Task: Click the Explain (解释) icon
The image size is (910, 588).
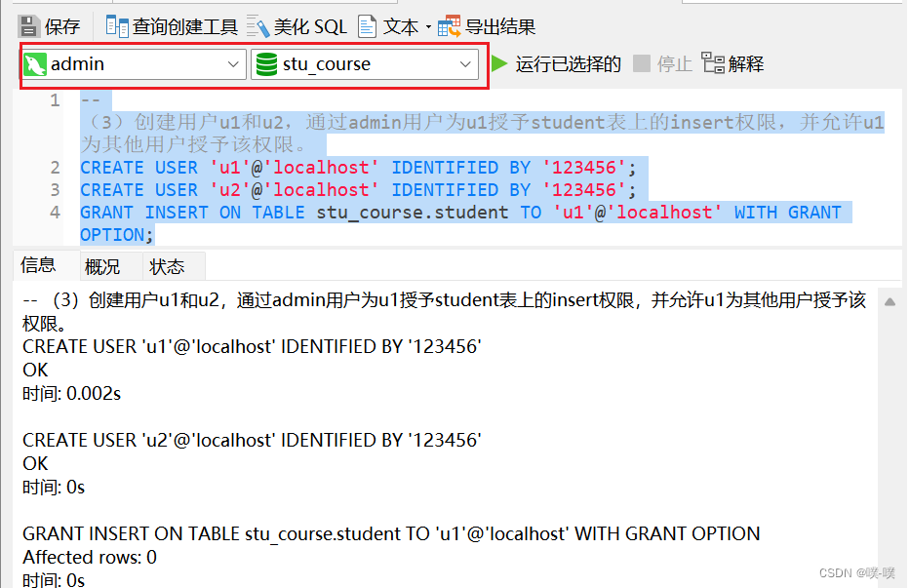Action: pos(712,63)
